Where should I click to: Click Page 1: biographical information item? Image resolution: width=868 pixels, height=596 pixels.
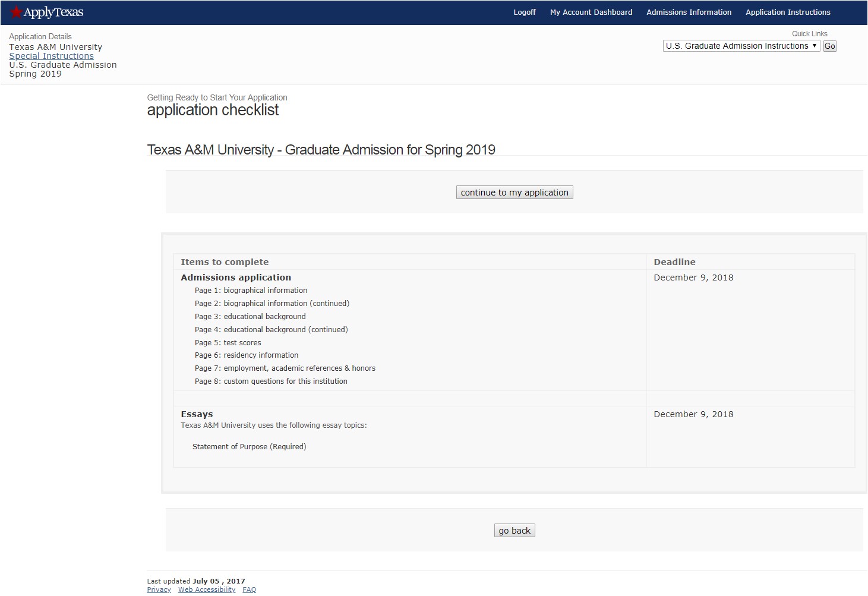coord(251,291)
